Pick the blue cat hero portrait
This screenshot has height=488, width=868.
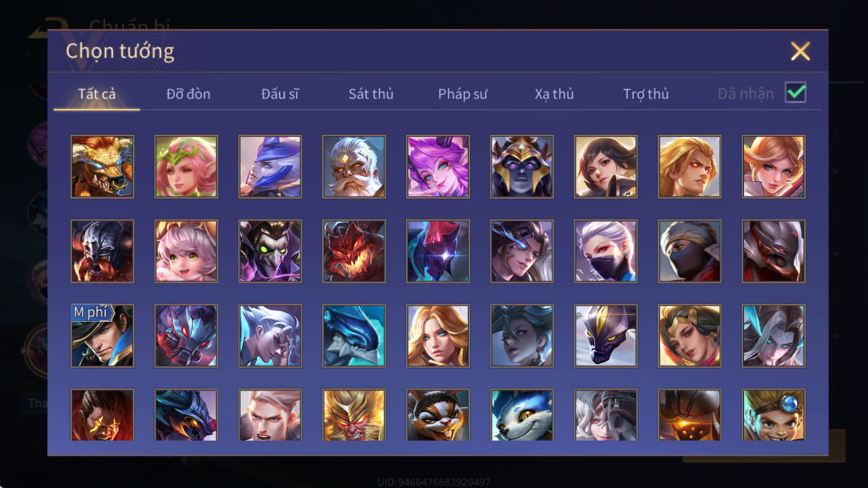click(x=521, y=415)
